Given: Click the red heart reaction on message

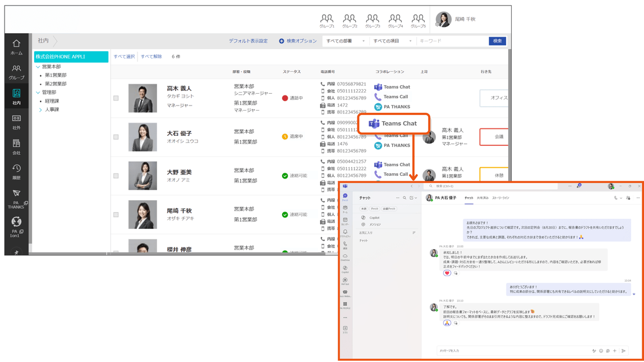Looking at the screenshot, I should coord(447,273).
